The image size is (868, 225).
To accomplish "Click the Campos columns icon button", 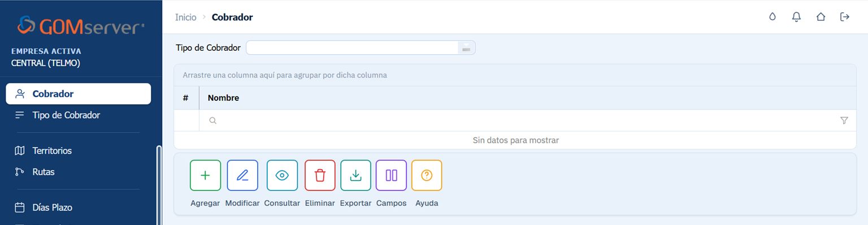I will click(x=391, y=175).
